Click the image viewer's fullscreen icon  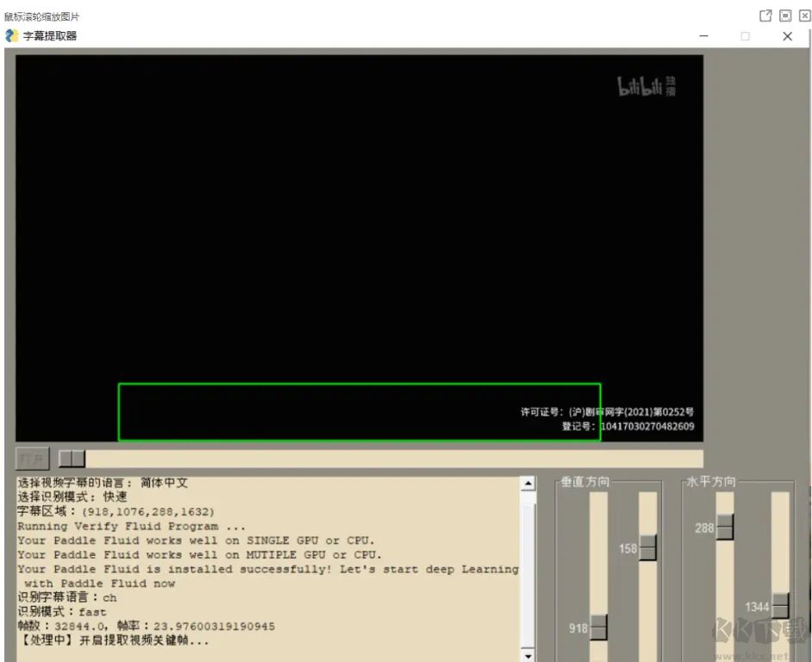pyautogui.click(x=785, y=16)
